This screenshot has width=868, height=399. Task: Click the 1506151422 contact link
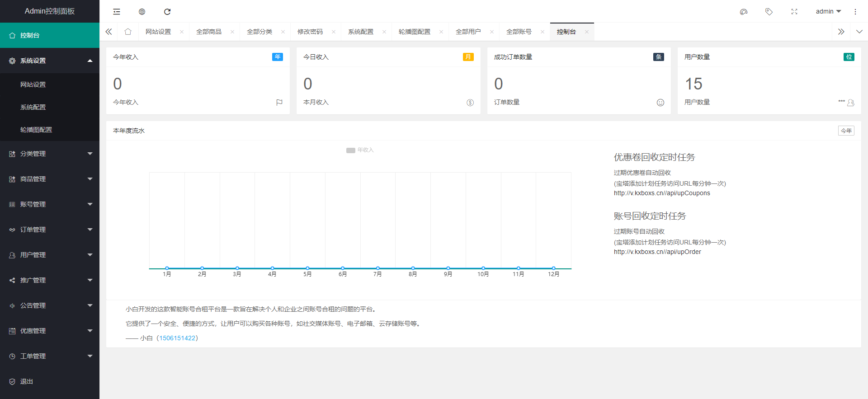pos(177,338)
